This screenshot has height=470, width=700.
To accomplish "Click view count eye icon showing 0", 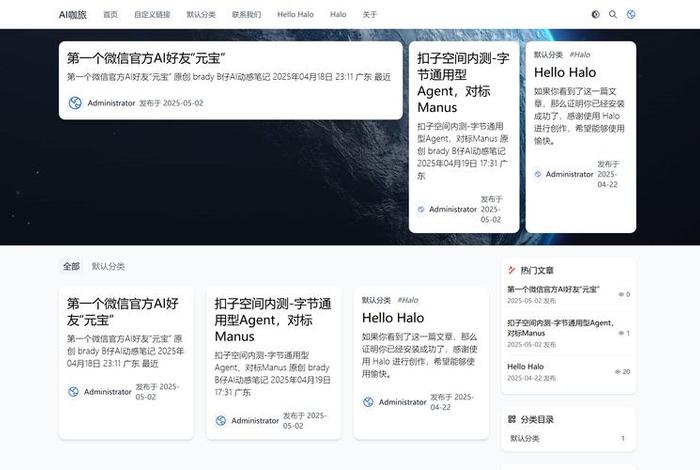I will coord(621,295).
